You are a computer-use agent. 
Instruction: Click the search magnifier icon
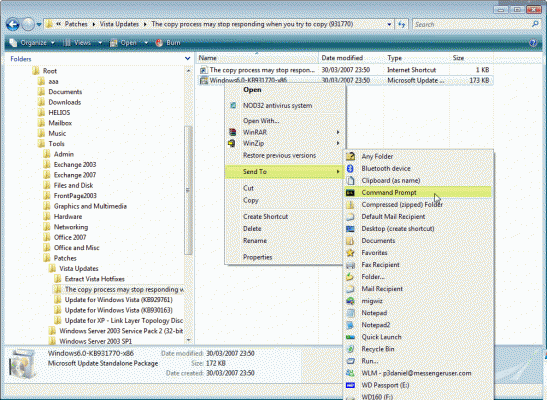point(535,24)
